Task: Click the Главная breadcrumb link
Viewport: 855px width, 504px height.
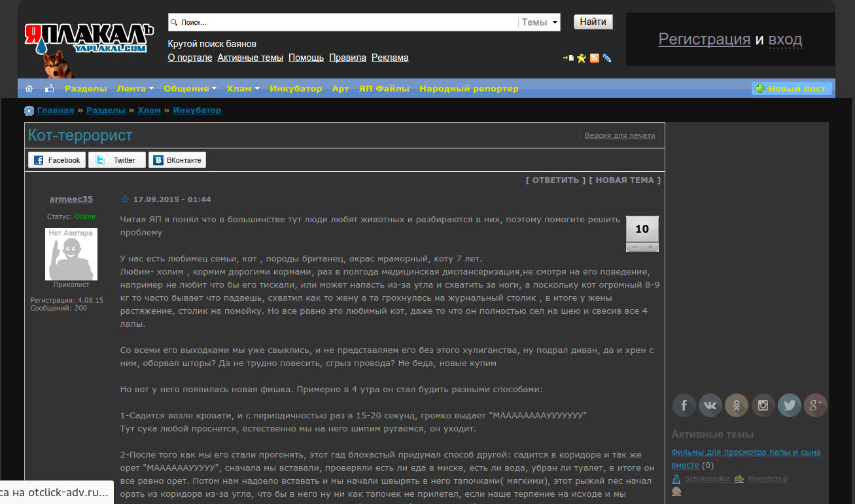Action: (x=56, y=110)
